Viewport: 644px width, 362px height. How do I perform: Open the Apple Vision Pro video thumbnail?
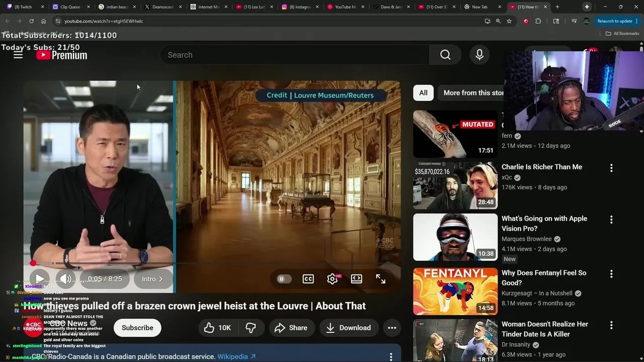coord(455,237)
